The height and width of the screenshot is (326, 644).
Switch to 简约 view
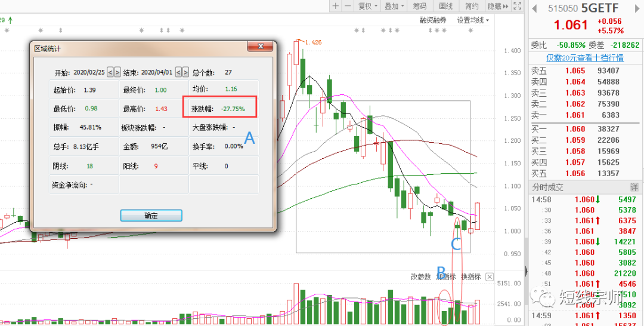pos(472,6)
